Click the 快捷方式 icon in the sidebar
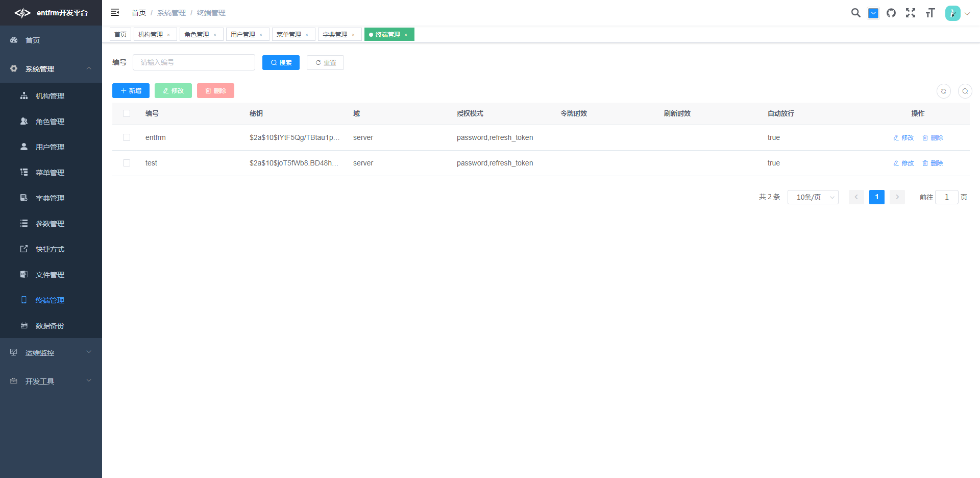 24,249
